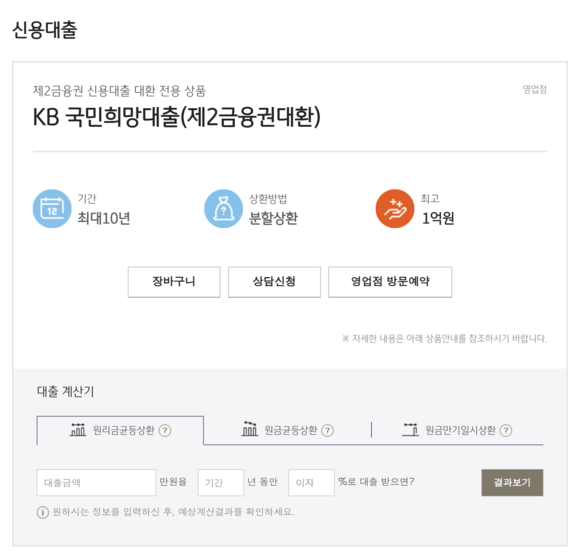Open help icon next to 원금균등상환
Viewport: 580px width, 555px height.
tap(327, 431)
